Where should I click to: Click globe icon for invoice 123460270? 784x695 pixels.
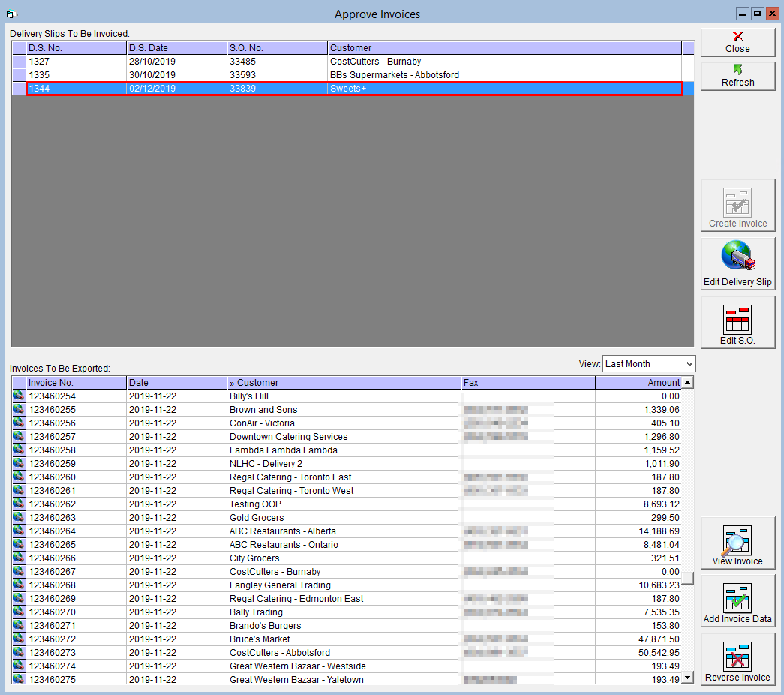click(19, 612)
